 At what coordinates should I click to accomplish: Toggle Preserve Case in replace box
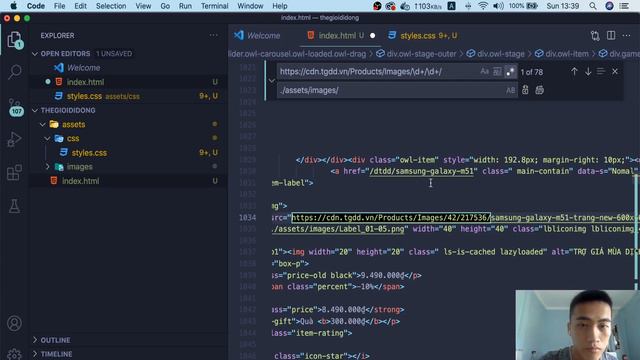[x=510, y=90]
